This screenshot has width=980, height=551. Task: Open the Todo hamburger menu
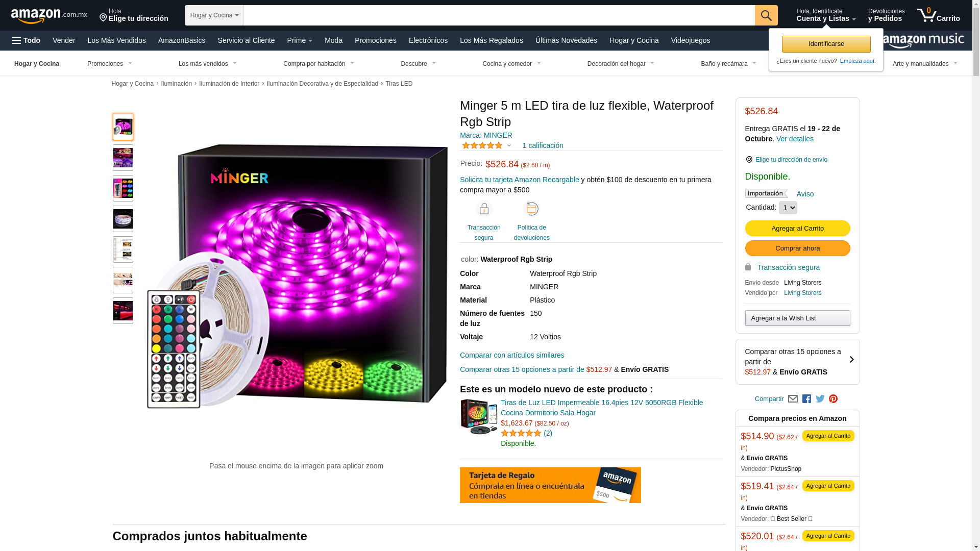26,40
